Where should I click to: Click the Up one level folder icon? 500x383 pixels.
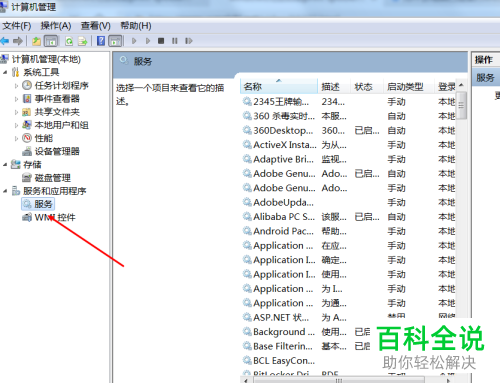36,41
